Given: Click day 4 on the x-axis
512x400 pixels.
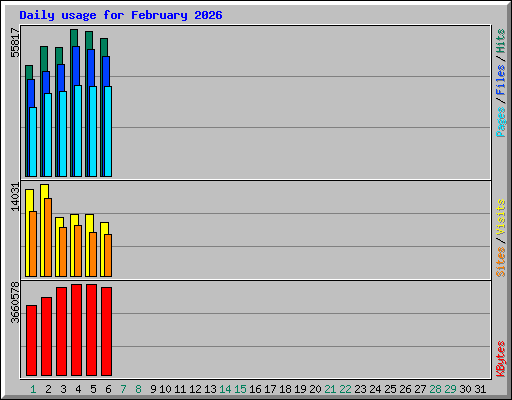Looking at the screenshot, I should pyautogui.click(x=78, y=389).
